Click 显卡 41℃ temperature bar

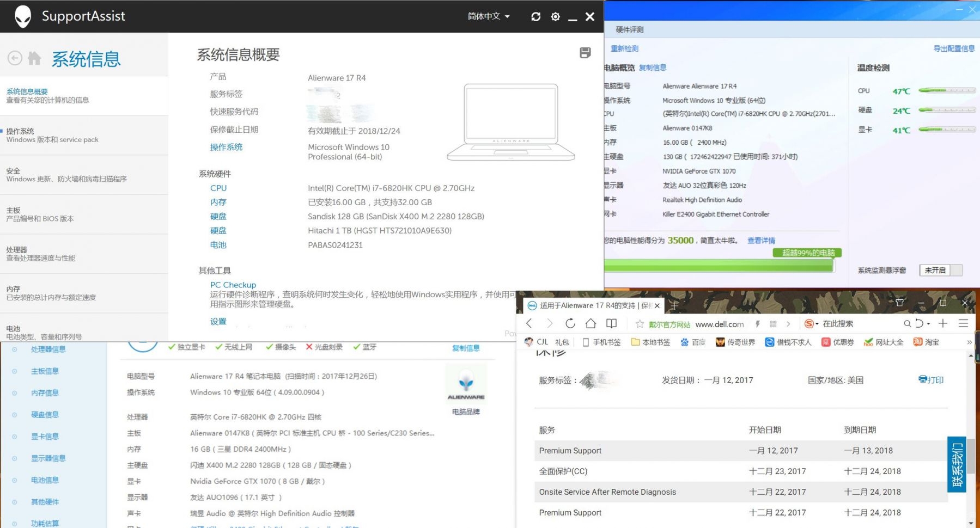pos(947,130)
